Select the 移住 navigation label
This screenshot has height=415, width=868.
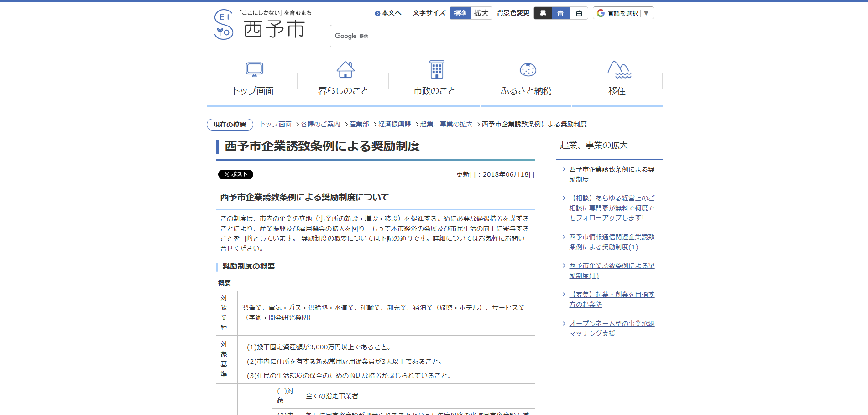pyautogui.click(x=617, y=91)
